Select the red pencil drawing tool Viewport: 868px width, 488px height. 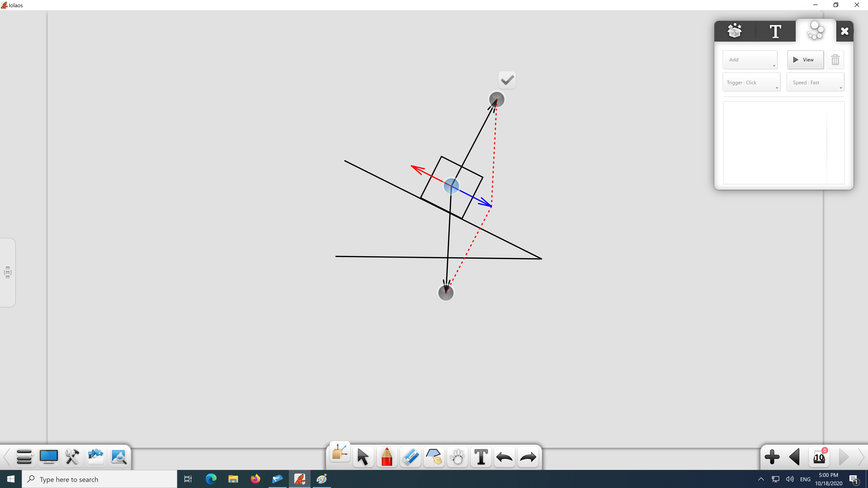click(387, 457)
